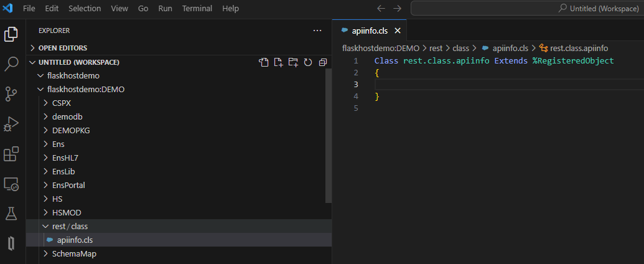Refresh the Explorer workspace tree
Viewport: 644px width, 264px height.
point(308,62)
